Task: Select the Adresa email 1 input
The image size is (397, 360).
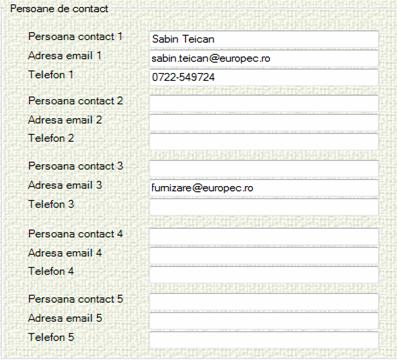Action: pos(264,58)
